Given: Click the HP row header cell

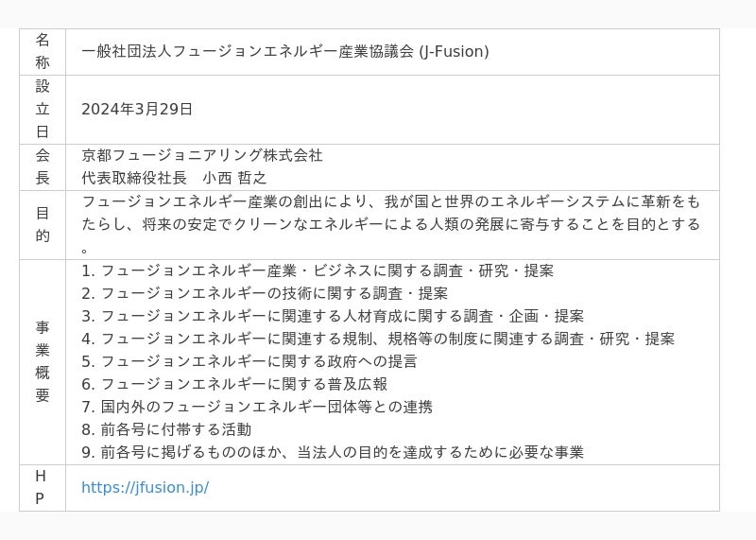Looking at the screenshot, I should click(41, 487).
